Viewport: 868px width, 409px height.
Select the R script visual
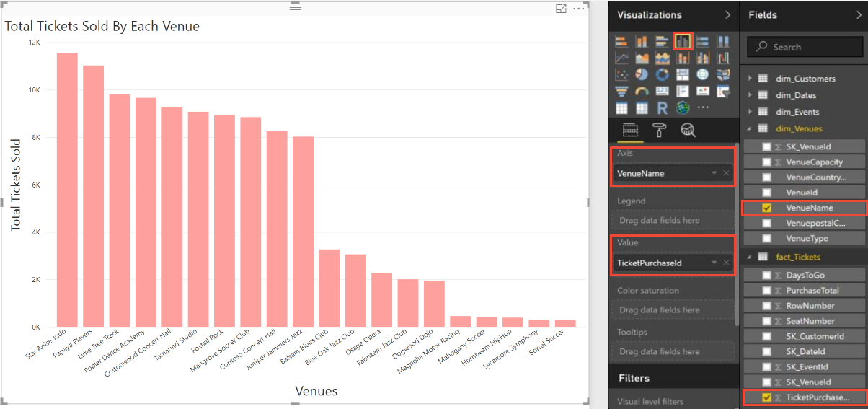[662, 108]
